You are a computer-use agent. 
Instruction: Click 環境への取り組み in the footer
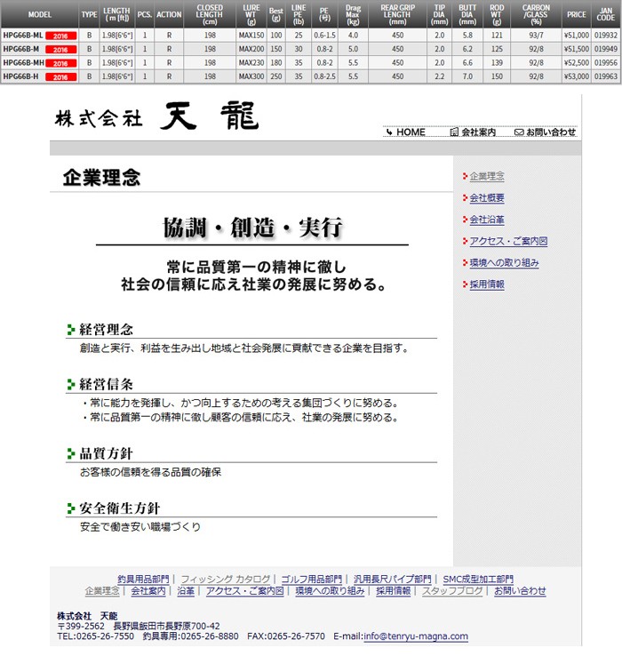click(330, 590)
